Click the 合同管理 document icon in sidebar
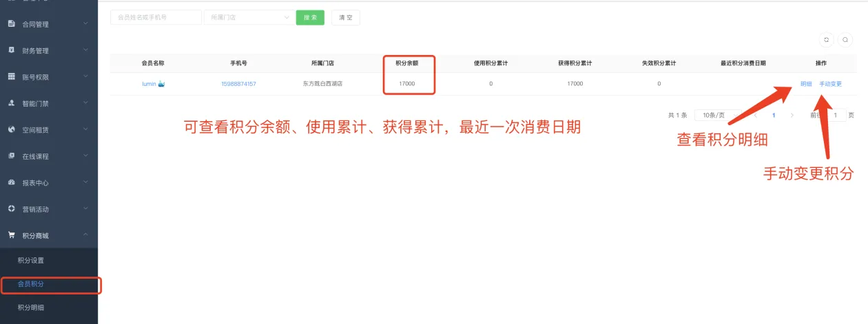Viewport: 868px width, 324px height. pyautogui.click(x=11, y=24)
